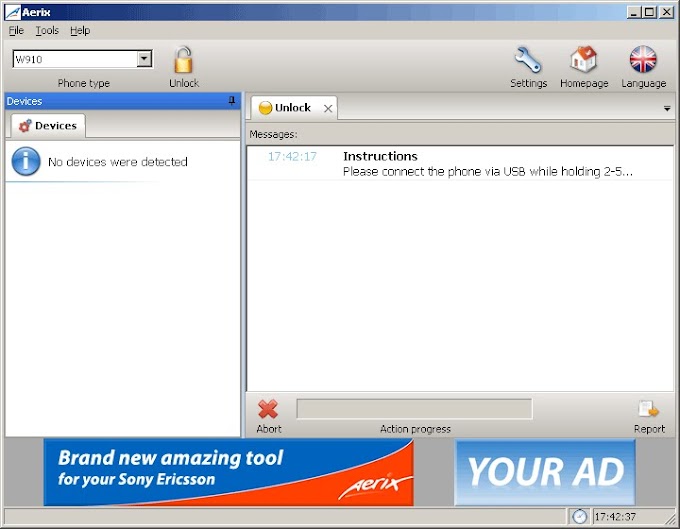The height and width of the screenshot is (529, 680).
Task: Open the Homepage house icon
Action: point(584,59)
